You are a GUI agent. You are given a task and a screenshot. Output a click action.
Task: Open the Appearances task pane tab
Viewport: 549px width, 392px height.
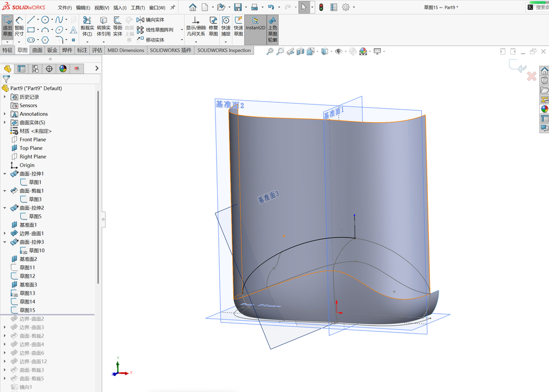pos(545,109)
